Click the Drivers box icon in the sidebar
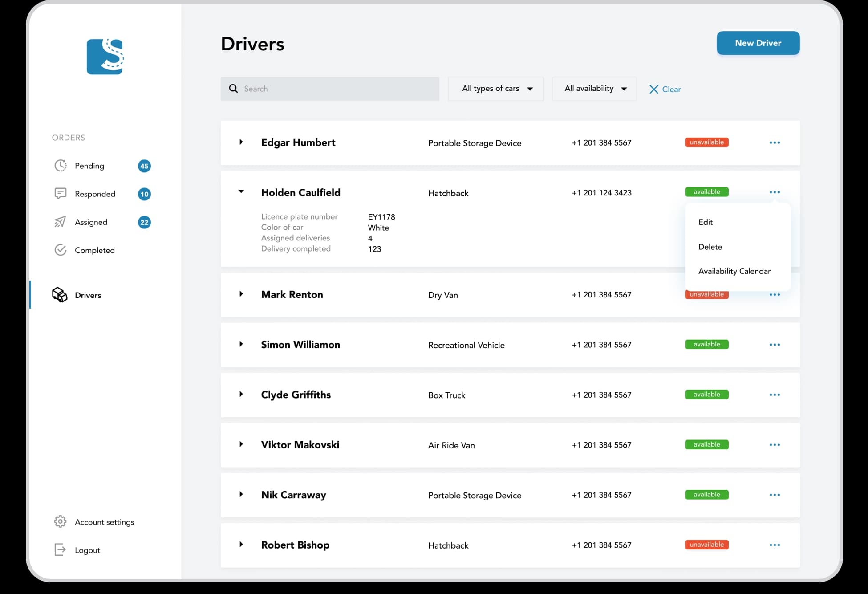 coord(60,295)
